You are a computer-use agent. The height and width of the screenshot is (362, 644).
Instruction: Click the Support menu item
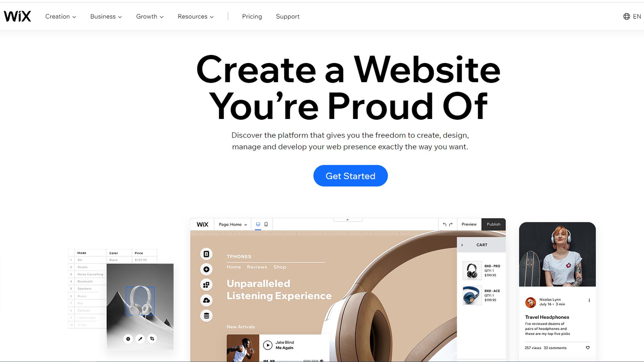[x=287, y=16]
